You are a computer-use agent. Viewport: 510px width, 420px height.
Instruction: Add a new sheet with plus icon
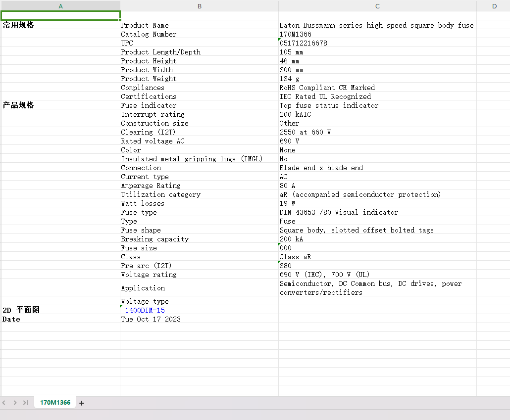(x=82, y=403)
